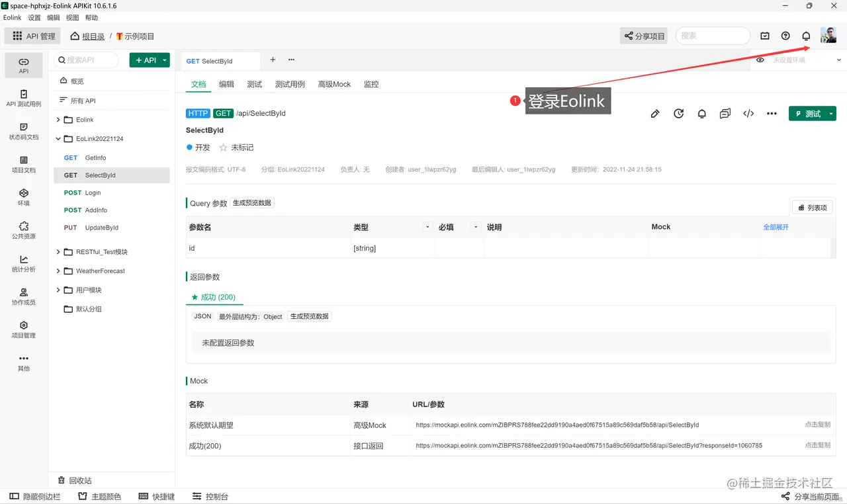847x504 pixels.
Task: Click the green 测试 button
Action: [807, 114]
